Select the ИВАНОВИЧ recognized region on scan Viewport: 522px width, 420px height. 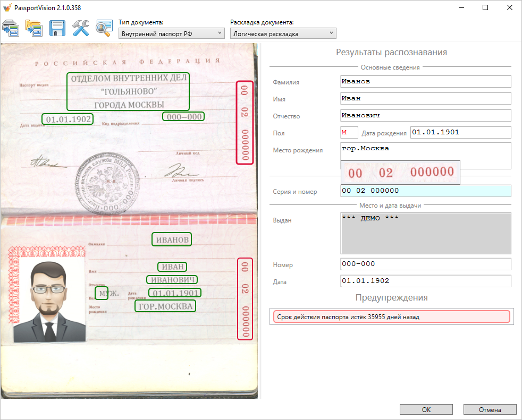click(172, 280)
